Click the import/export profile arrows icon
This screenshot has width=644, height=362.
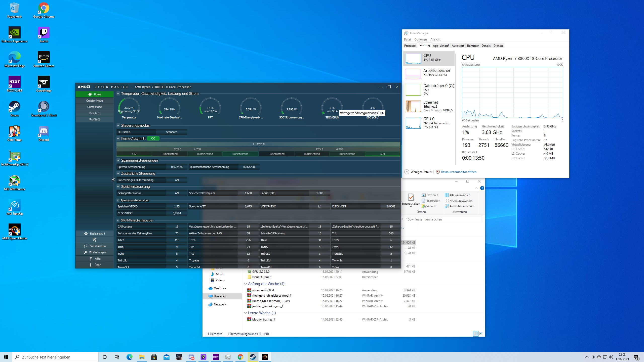click(x=95, y=240)
